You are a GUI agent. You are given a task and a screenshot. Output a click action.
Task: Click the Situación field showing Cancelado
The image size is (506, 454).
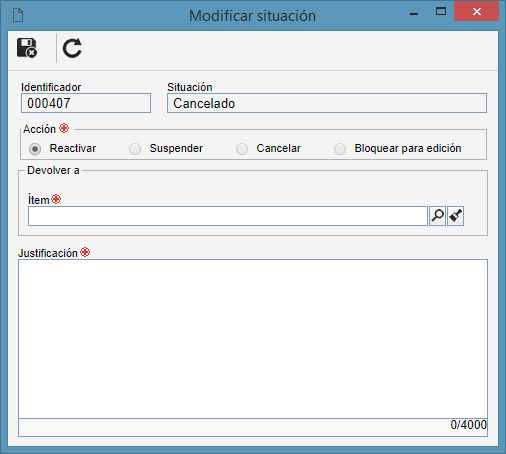pyautogui.click(x=327, y=103)
